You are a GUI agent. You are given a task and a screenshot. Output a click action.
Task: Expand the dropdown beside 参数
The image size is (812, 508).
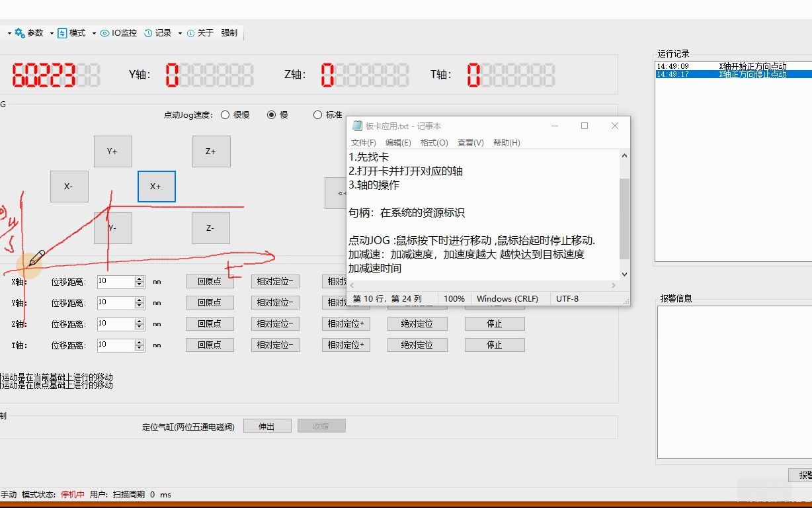coord(52,32)
